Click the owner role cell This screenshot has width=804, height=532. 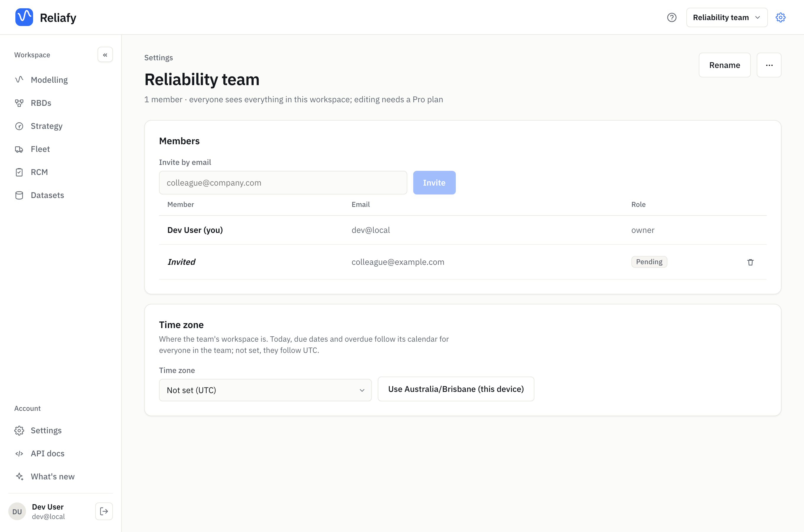point(643,230)
